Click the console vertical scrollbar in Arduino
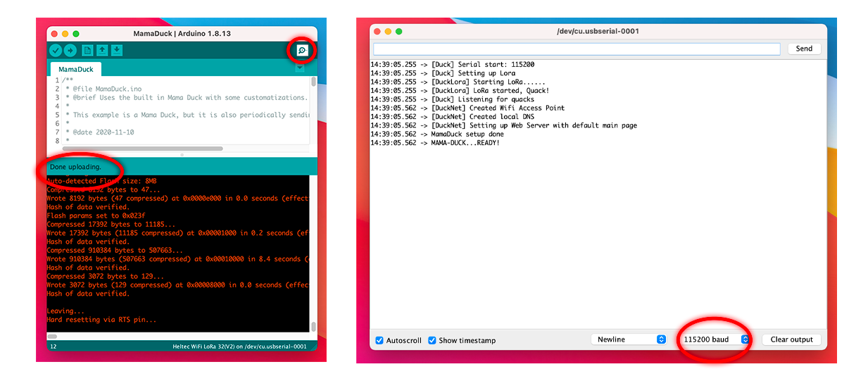This screenshot has height=381, width=868. click(313, 327)
